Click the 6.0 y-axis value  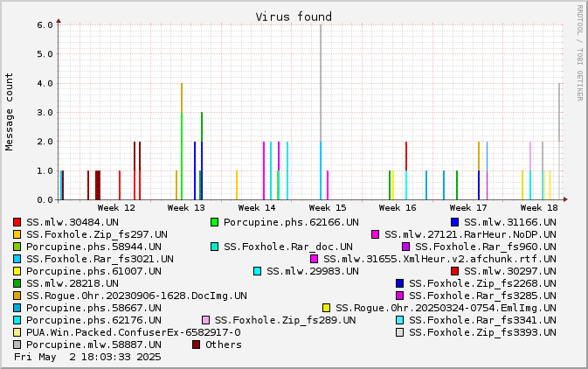[45, 24]
